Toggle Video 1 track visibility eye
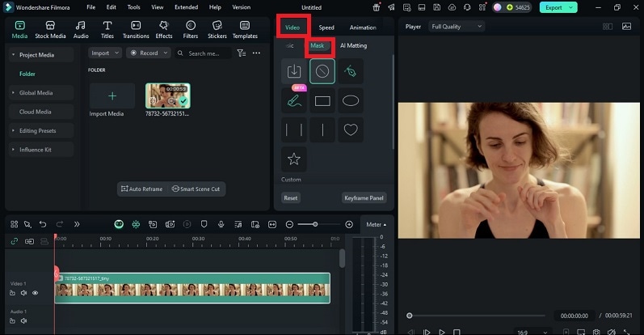Image resolution: width=644 pixels, height=335 pixels. coord(36,293)
